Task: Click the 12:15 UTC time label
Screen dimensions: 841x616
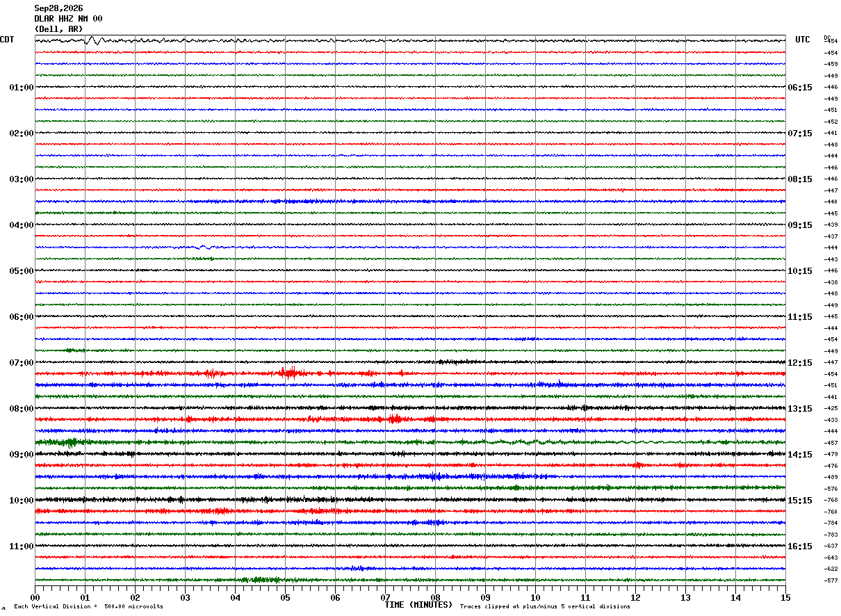Action: click(799, 363)
